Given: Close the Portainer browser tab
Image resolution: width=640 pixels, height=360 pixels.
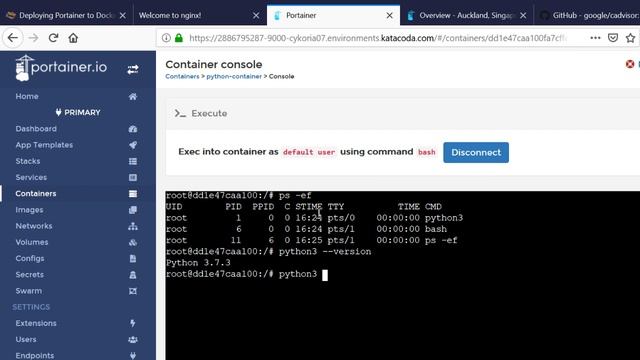Looking at the screenshot, I should [x=389, y=16].
